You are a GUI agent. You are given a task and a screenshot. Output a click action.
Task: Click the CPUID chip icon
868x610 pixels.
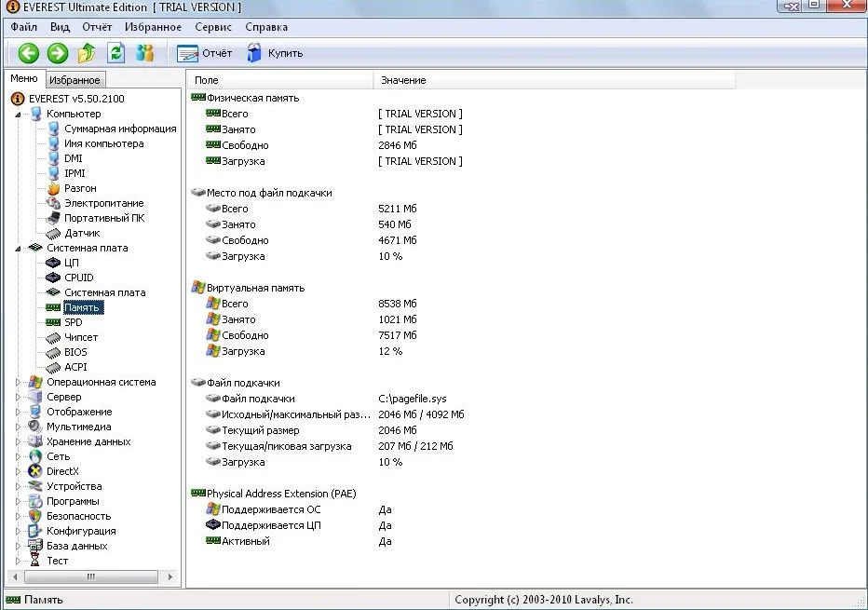(x=53, y=278)
